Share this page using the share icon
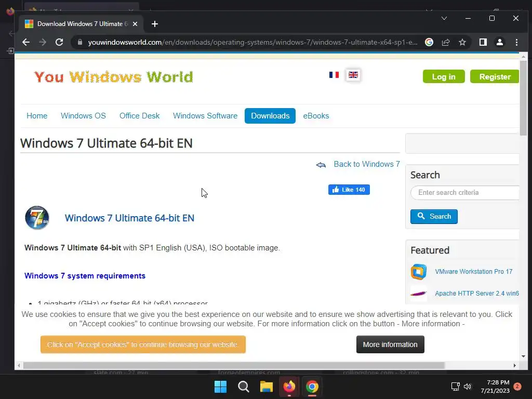The image size is (532, 399). [x=445, y=42]
